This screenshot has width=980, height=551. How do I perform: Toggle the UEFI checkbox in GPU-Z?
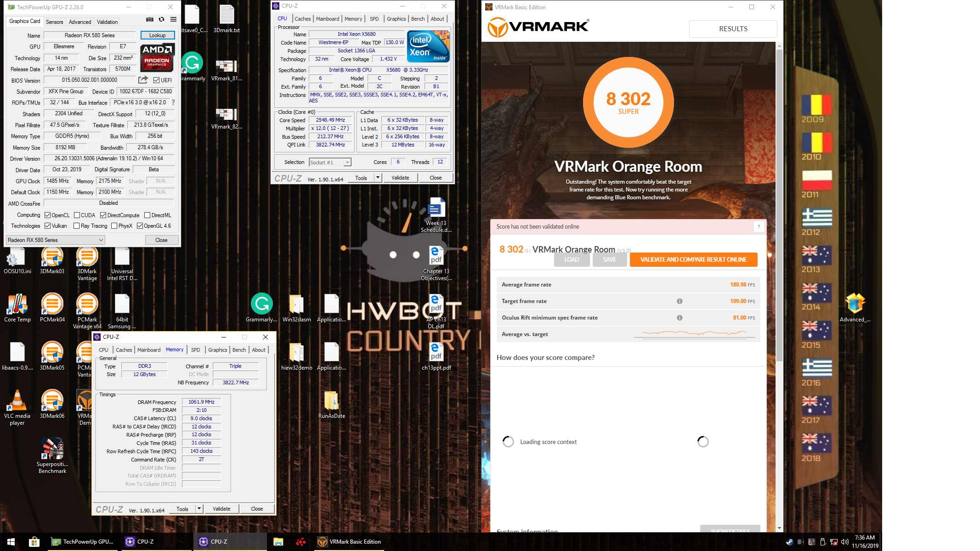(x=156, y=80)
